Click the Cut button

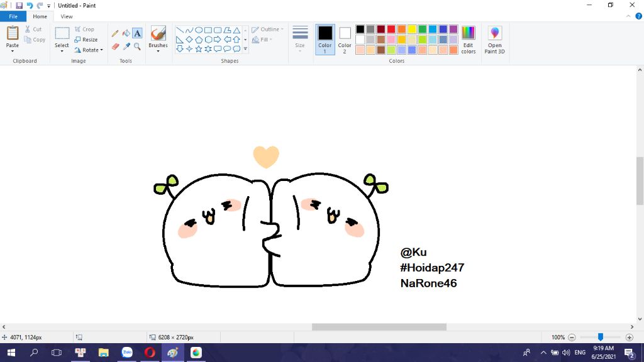[33, 29]
